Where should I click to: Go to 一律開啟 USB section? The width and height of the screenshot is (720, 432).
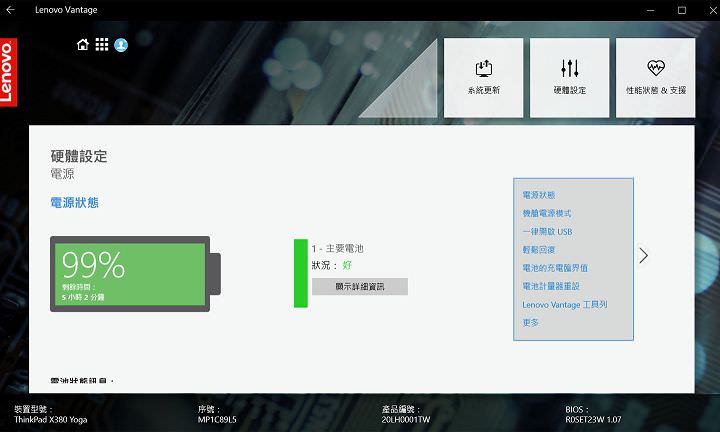point(547,232)
